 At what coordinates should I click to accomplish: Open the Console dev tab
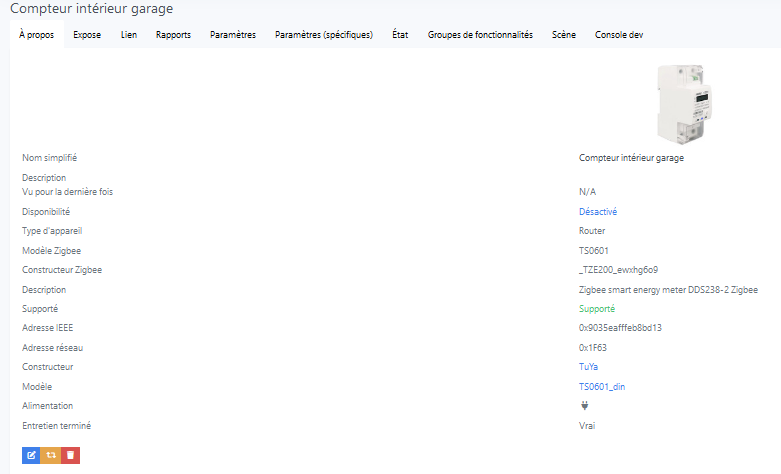pos(619,35)
